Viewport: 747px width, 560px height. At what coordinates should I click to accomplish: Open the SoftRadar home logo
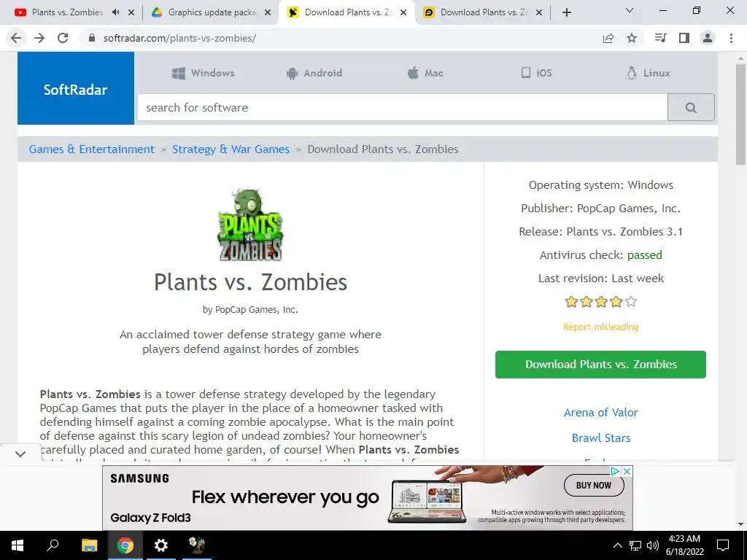76,88
